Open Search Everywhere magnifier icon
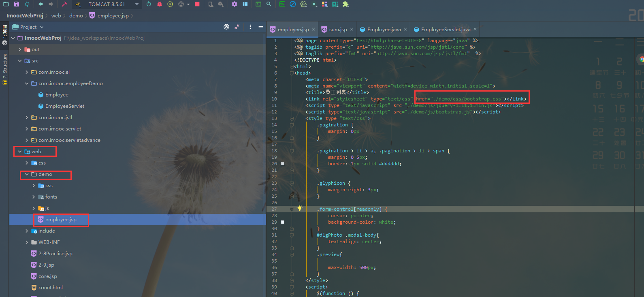The height and width of the screenshot is (297, 644). [x=269, y=4]
